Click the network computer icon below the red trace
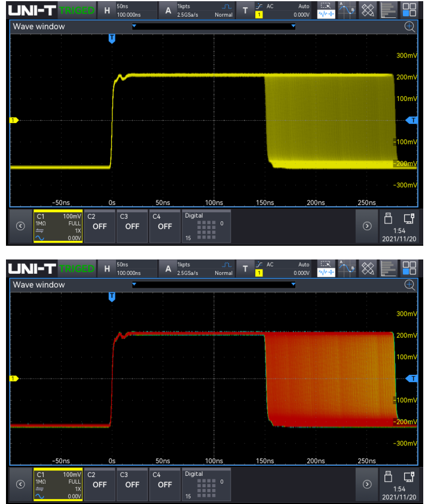The image size is (434, 504). (409, 476)
